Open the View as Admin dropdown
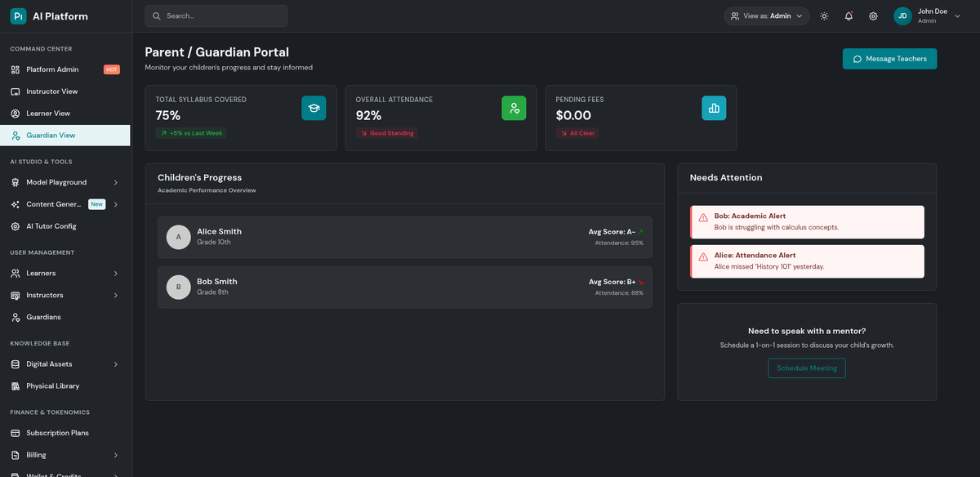Image resolution: width=980 pixels, height=477 pixels. click(x=766, y=16)
